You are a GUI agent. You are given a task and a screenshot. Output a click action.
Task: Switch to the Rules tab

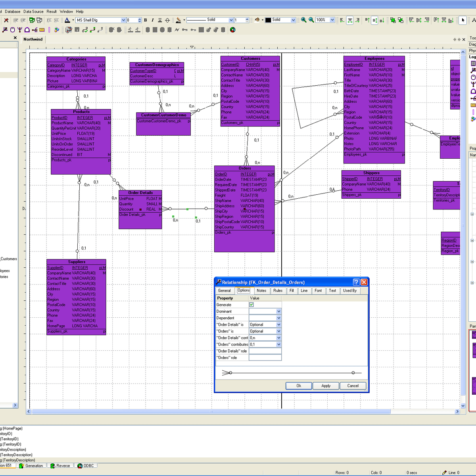pos(278,290)
